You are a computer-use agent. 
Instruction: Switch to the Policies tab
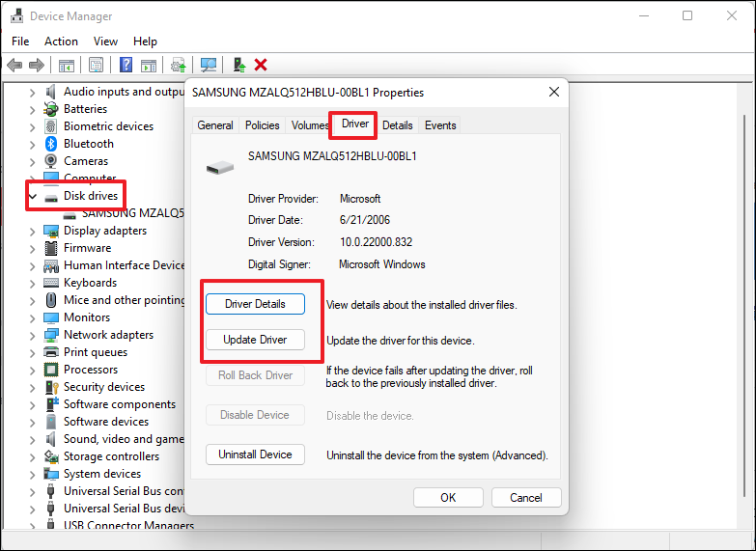click(x=263, y=125)
